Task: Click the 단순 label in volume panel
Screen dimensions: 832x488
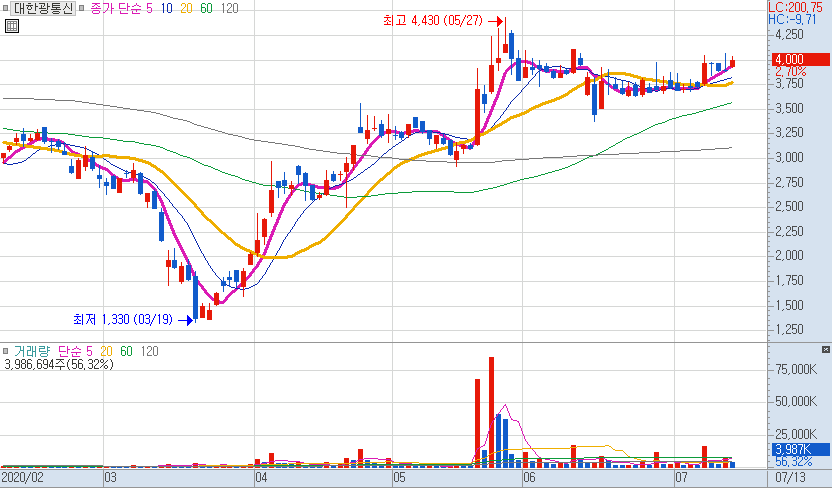Action: (x=70, y=351)
